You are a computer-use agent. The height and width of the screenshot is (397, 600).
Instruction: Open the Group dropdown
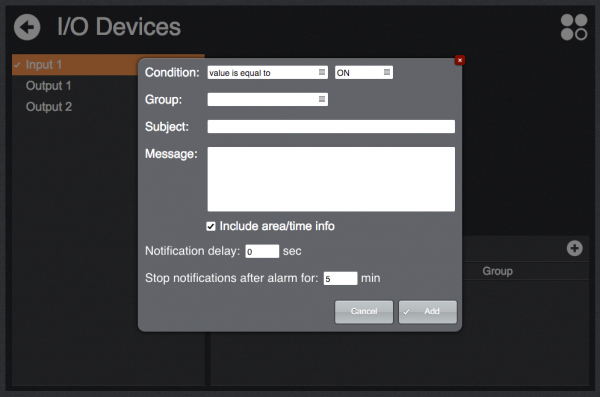(267, 100)
